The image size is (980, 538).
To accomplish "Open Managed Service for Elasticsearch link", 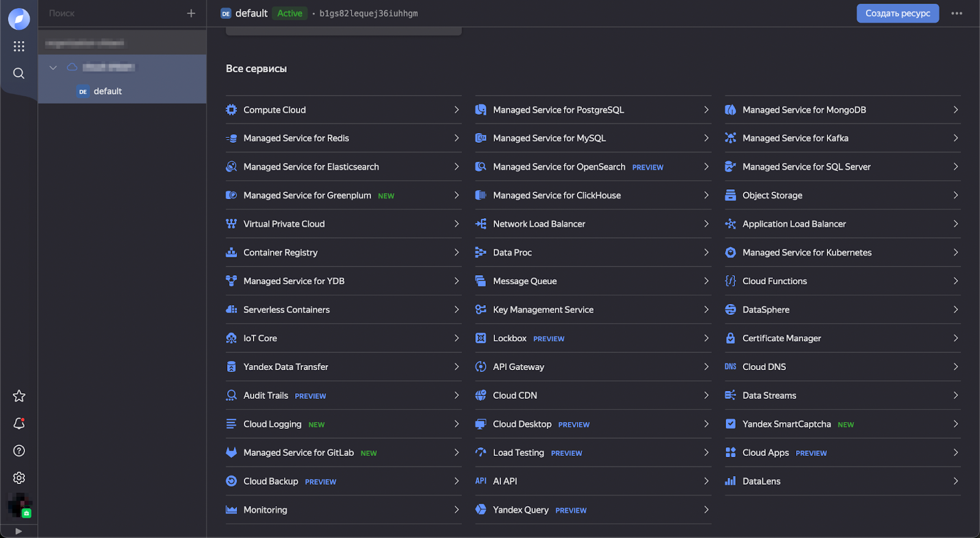I will click(311, 167).
